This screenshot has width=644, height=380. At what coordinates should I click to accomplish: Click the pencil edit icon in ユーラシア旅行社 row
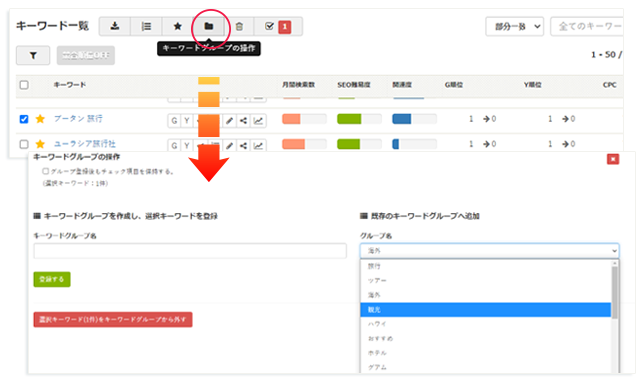230,145
